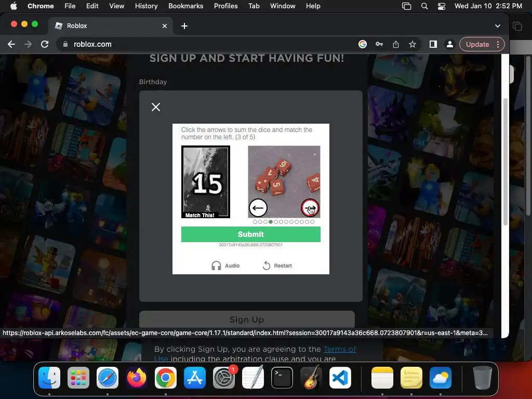The height and width of the screenshot is (399, 532).
Task: Open Chrome's three-dot menu
Action: pos(498,45)
